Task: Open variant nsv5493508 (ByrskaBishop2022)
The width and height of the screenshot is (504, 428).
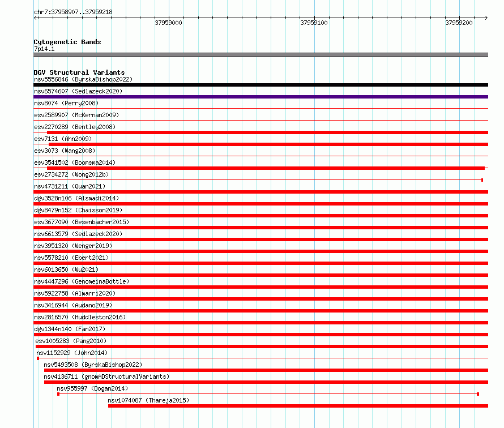Action: click(x=93, y=365)
